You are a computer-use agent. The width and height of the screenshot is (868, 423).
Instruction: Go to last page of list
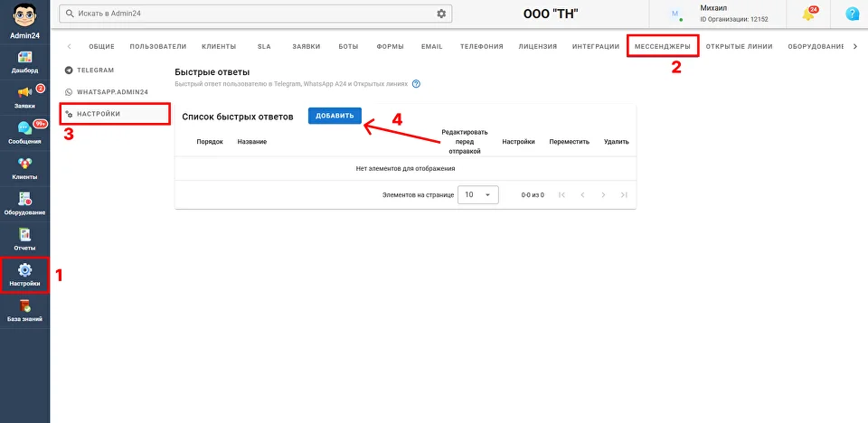pos(624,195)
